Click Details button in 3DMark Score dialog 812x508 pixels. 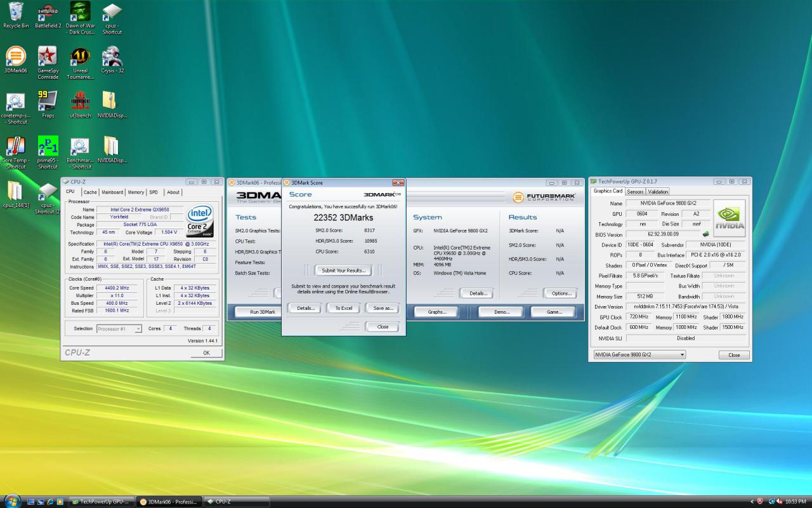coord(305,308)
